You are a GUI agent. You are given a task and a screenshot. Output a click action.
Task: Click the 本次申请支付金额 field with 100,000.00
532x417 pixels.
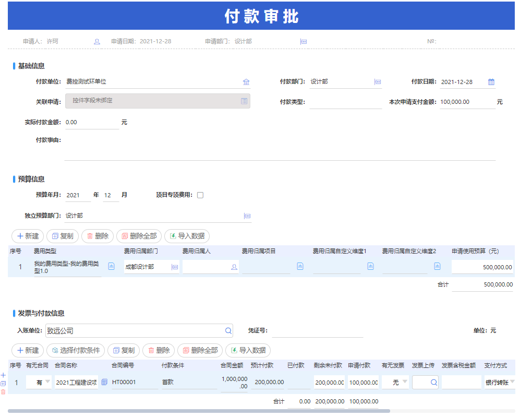click(467, 102)
